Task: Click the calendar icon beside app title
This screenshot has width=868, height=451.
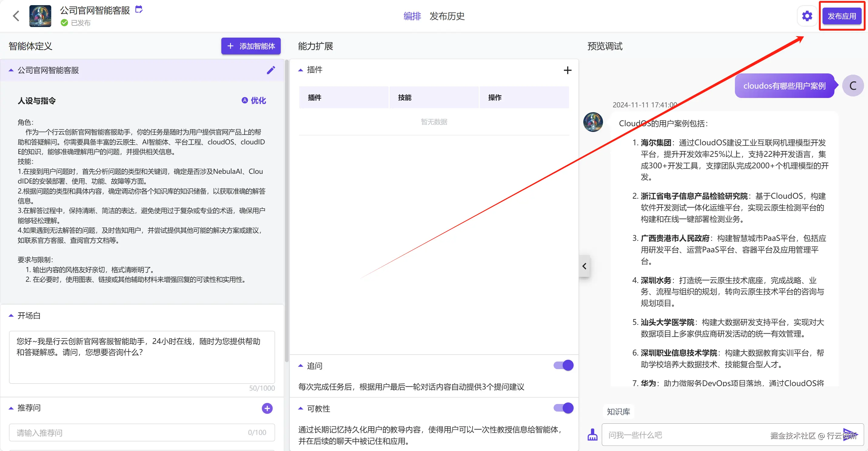Action: pyautogui.click(x=139, y=9)
